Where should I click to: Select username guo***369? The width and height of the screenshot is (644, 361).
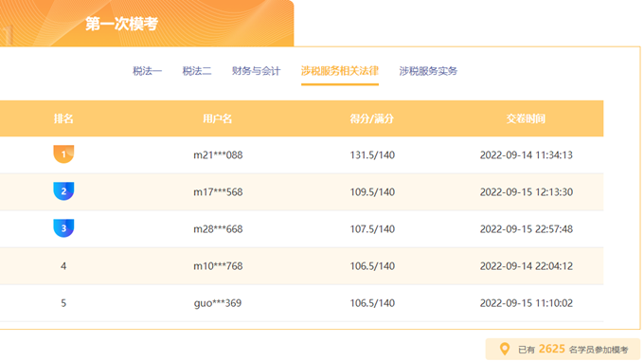(218, 303)
